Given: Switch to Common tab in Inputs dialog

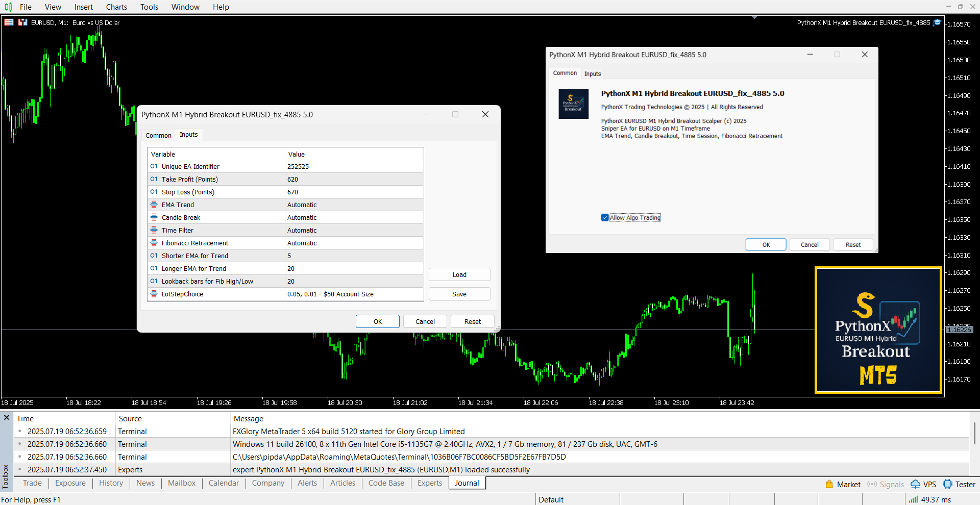Looking at the screenshot, I should (x=158, y=135).
